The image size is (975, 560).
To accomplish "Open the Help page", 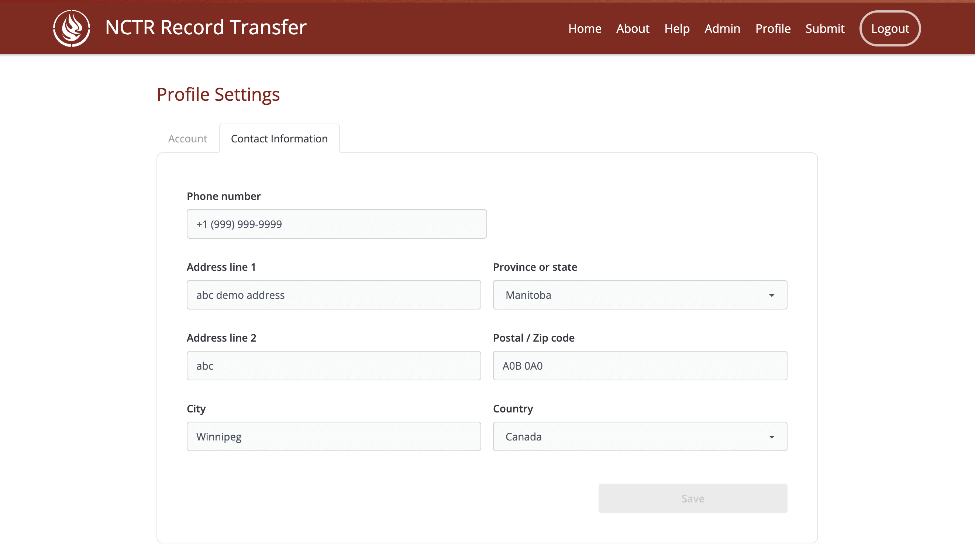I will point(677,29).
